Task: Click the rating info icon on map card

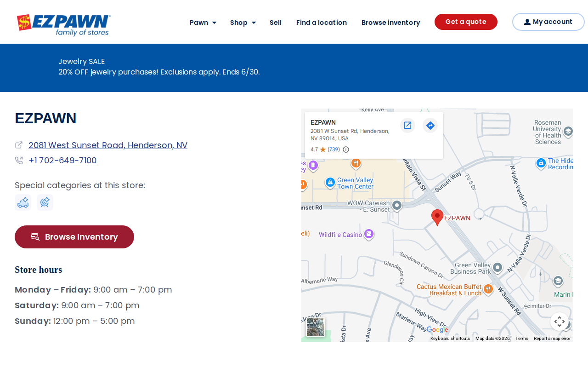Action: point(346,149)
